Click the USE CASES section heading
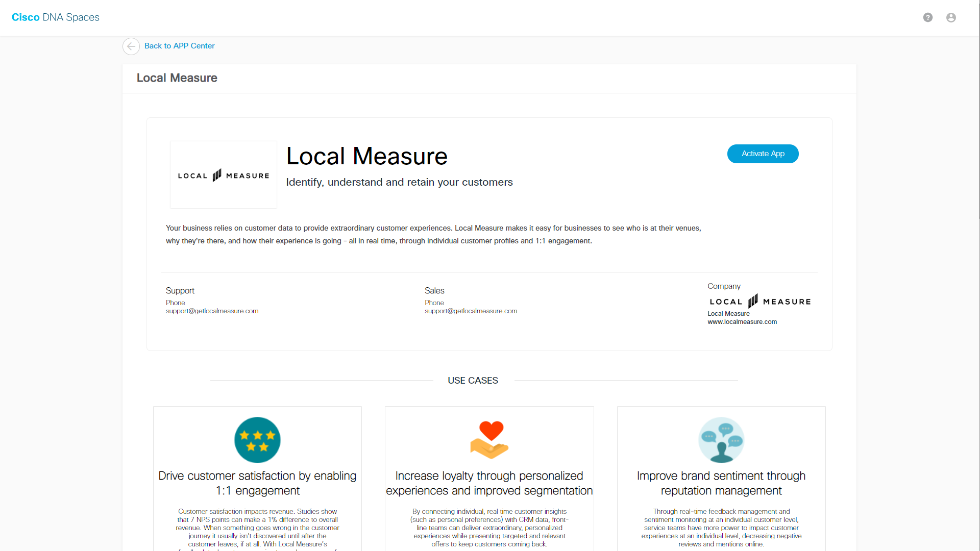The height and width of the screenshot is (551, 980). [x=473, y=381]
